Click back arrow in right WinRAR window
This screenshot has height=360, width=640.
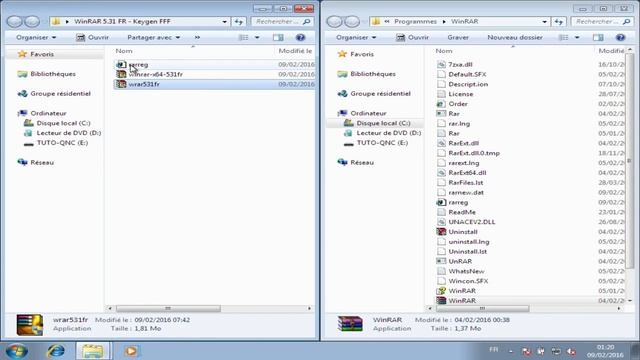coord(334,21)
